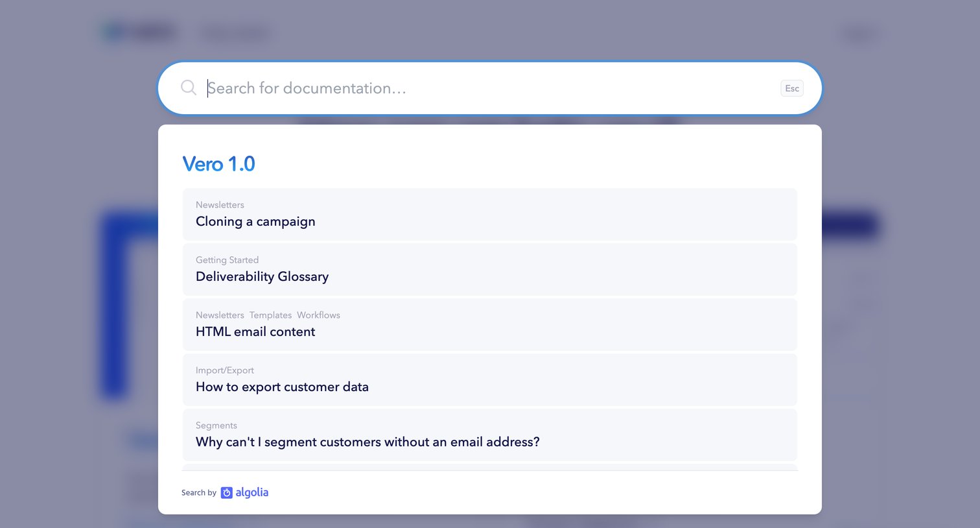This screenshot has height=528, width=980.
Task: Click the algolia wordmark link
Action: point(251,492)
